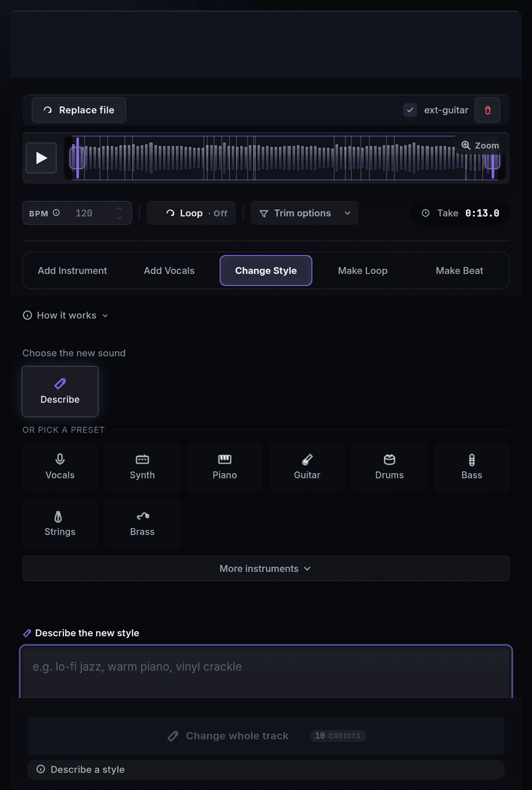This screenshot has height=790, width=532.
Task: Click the Describe the new style wand icon
Action: click(27, 633)
